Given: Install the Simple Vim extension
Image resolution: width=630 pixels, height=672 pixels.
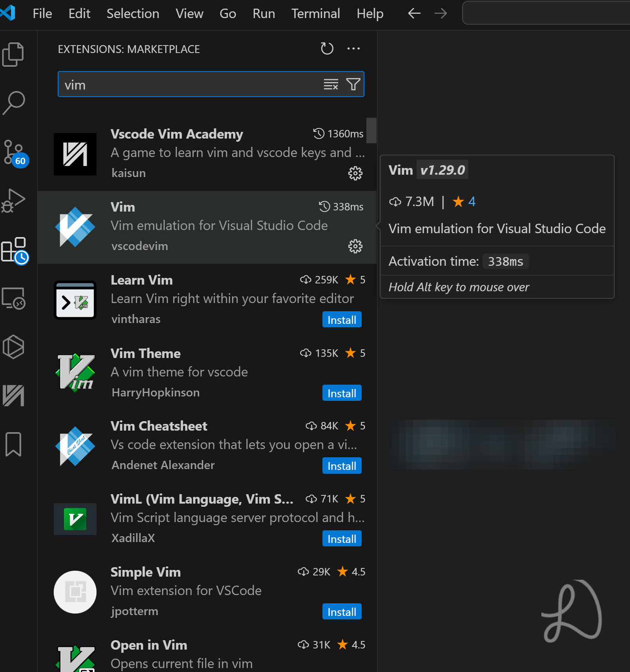Looking at the screenshot, I should [342, 612].
